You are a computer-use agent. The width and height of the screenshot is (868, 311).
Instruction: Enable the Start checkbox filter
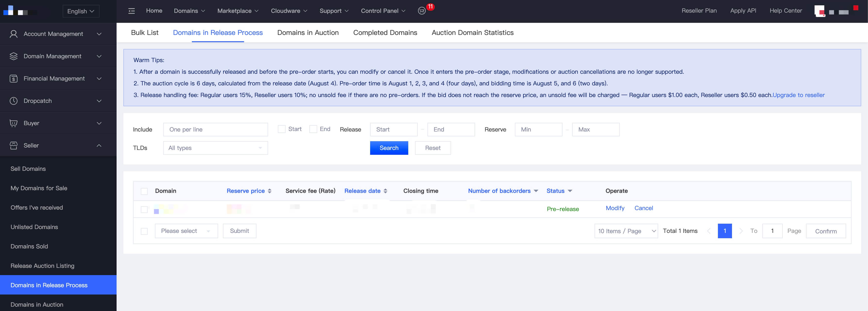[281, 129]
